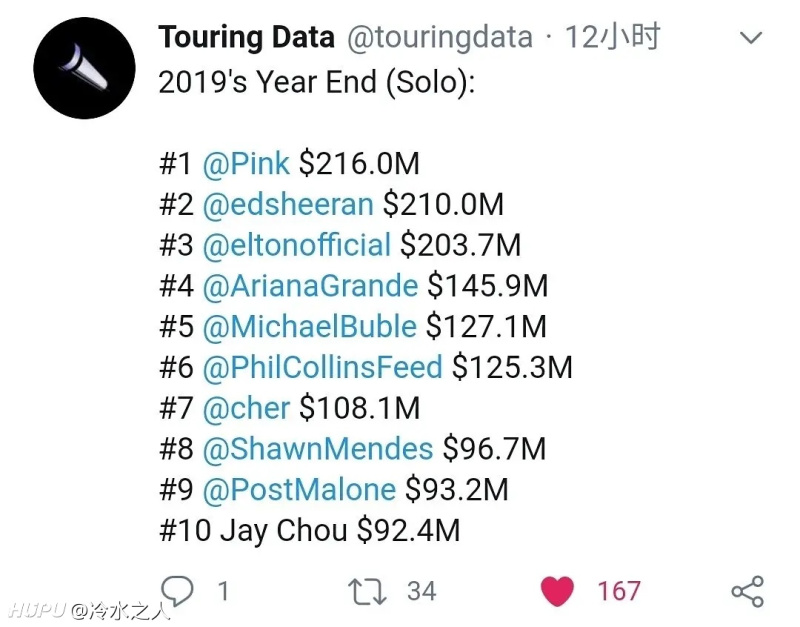Share the tweet with the share icon
The width and height of the screenshot is (800, 627).
(x=747, y=591)
